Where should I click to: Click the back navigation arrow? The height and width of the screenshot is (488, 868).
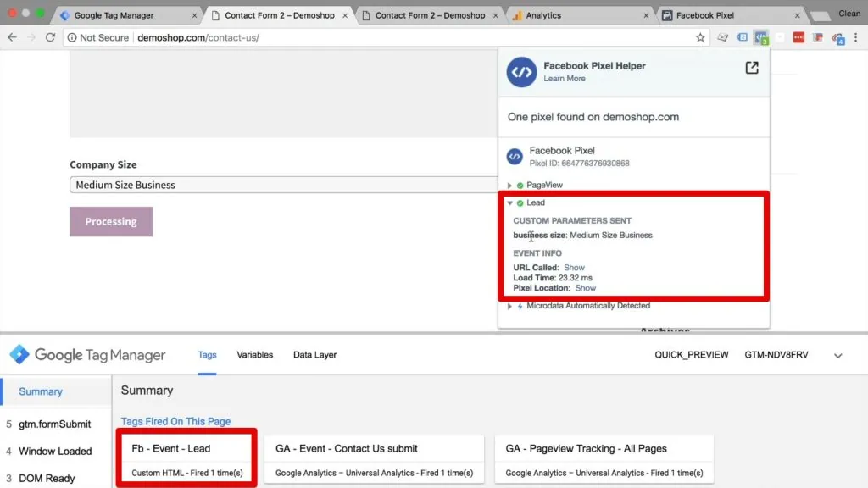[x=12, y=37]
